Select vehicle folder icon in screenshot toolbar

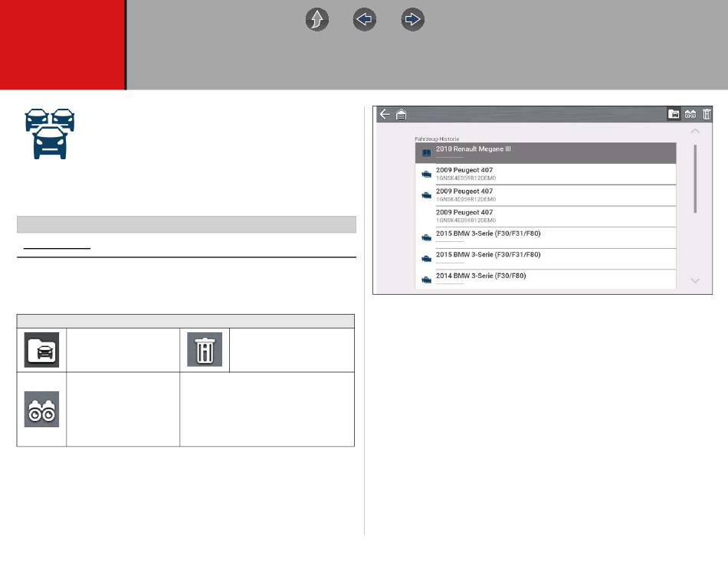(x=674, y=114)
